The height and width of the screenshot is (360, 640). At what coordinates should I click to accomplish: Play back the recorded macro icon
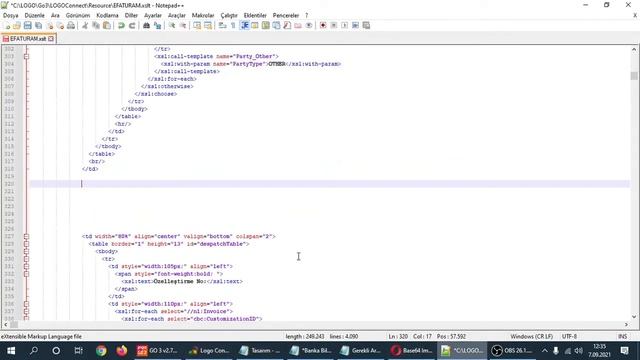pos(344,26)
